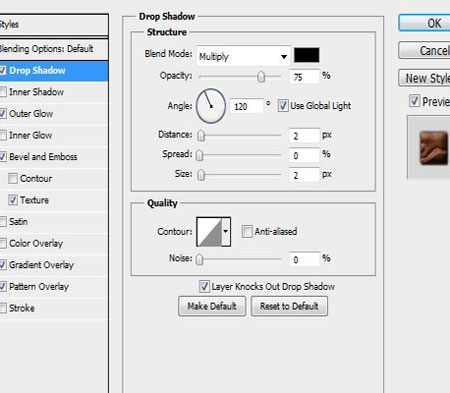450x393 pixels.
Task: Click the New Style button
Action: pyautogui.click(x=424, y=78)
